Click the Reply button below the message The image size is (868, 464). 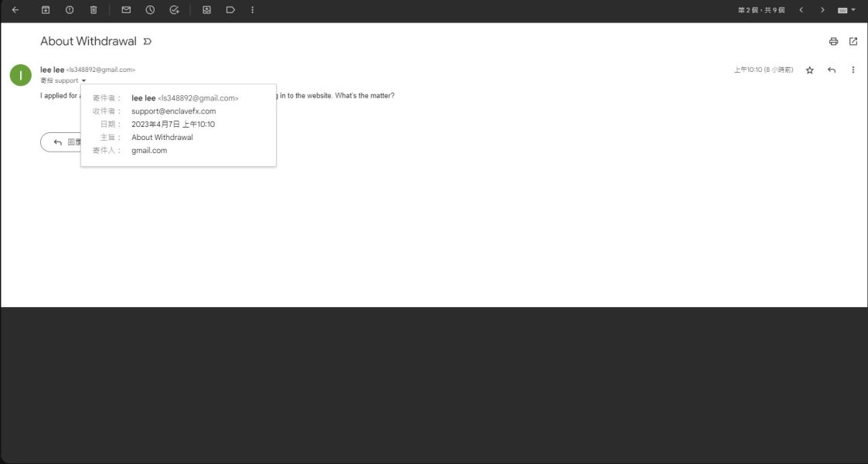tap(61, 142)
